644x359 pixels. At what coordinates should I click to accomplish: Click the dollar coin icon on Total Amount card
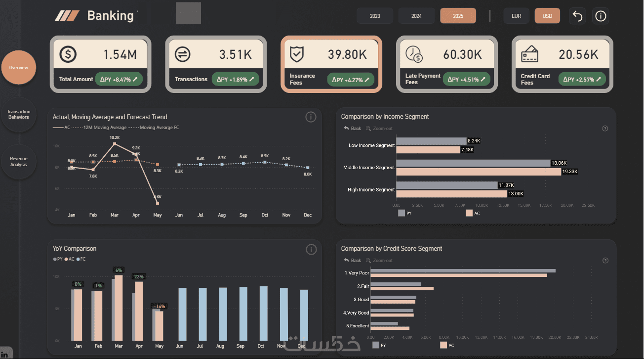coord(68,54)
